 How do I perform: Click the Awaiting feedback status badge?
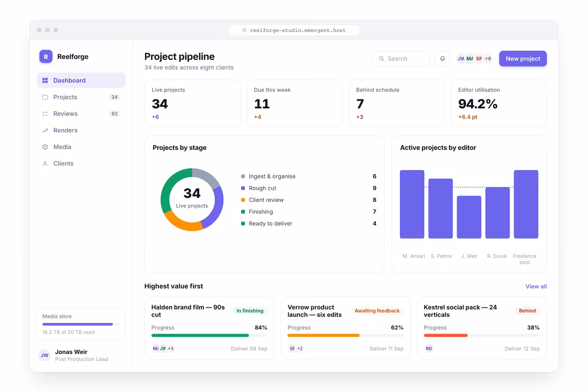click(377, 311)
